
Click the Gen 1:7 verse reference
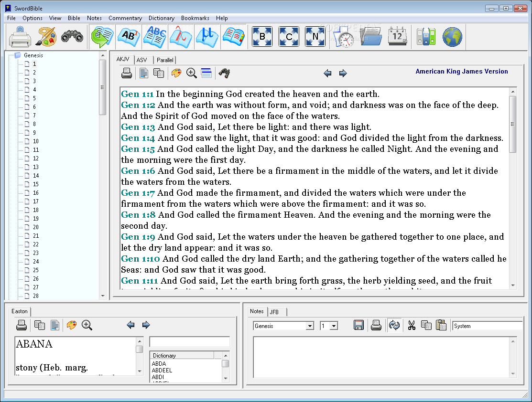pyautogui.click(x=138, y=193)
